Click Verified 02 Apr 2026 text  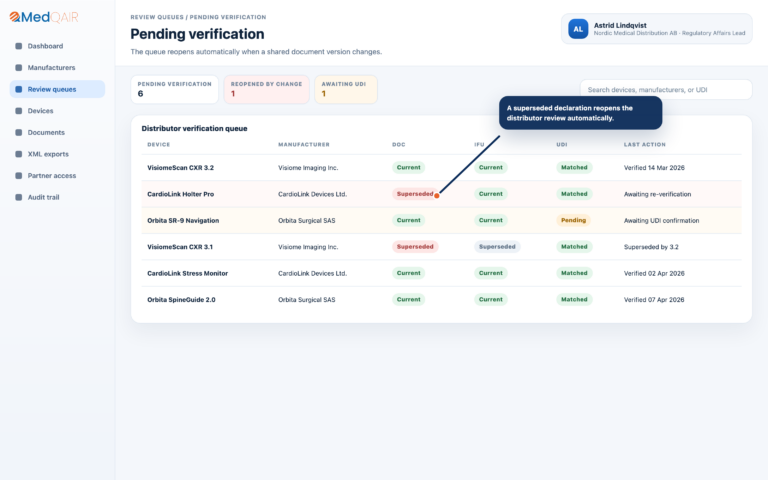(654, 273)
